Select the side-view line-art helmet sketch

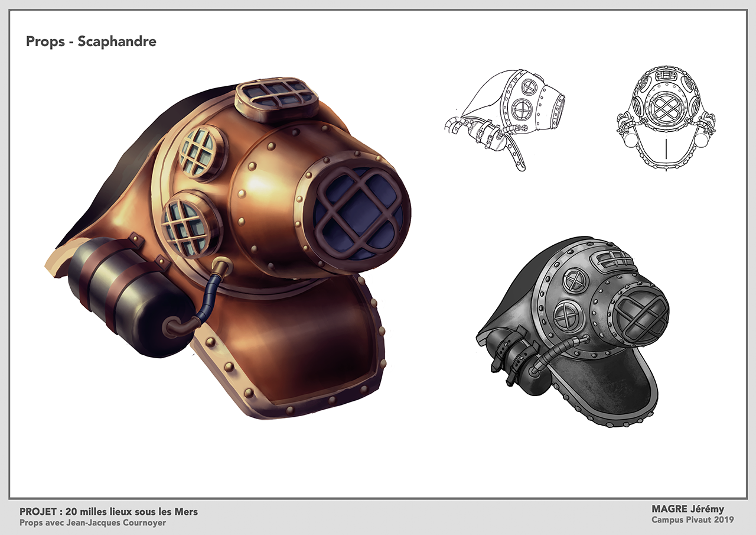click(504, 121)
